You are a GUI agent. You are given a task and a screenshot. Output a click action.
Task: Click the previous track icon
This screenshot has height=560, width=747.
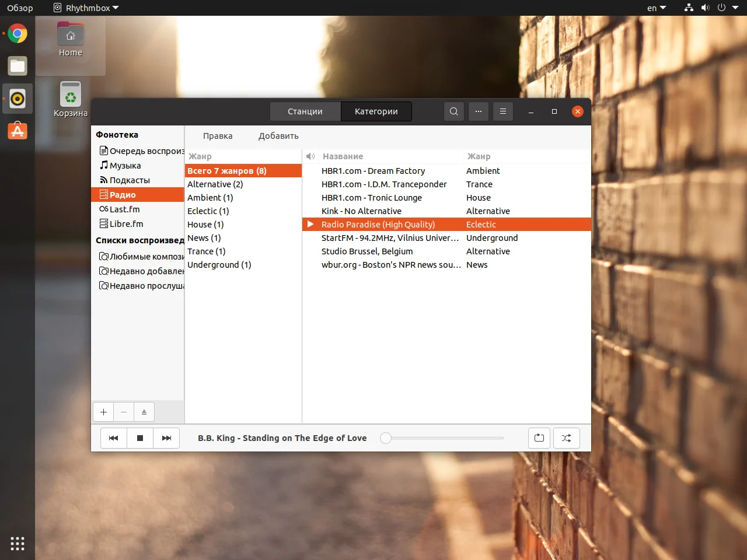(113, 438)
